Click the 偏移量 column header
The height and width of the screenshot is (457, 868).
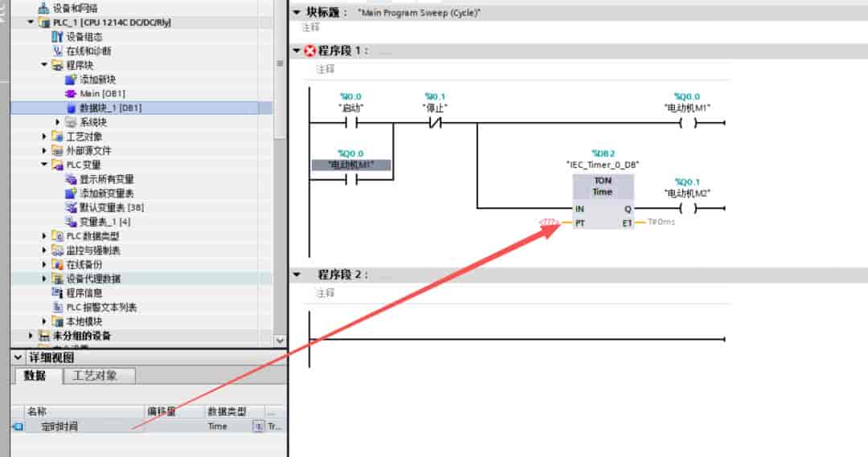[174, 412]
